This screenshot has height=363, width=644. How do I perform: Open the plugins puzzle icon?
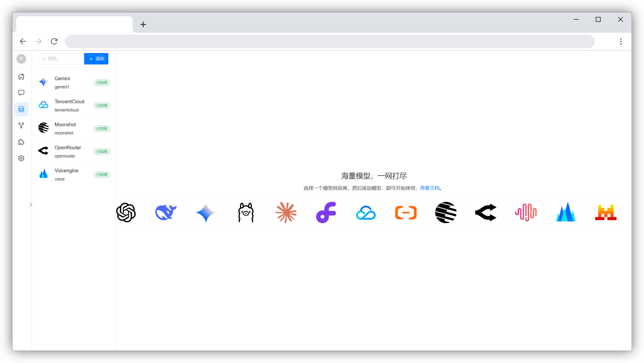(21, 142)
